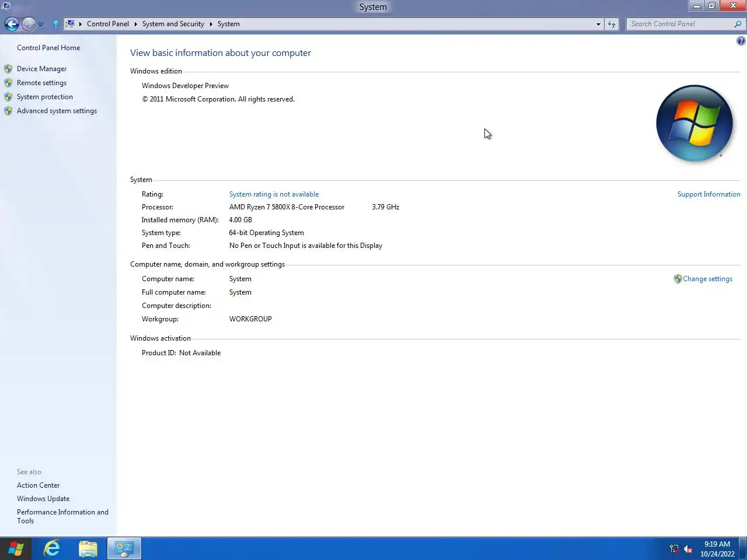747x560 pixels.
Task: Click the search magnifier icon
Action: [x=738, y=24]
